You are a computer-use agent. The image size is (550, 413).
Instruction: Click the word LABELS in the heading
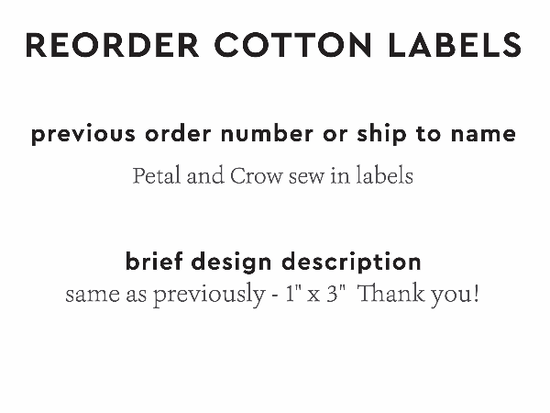(455, 45)
